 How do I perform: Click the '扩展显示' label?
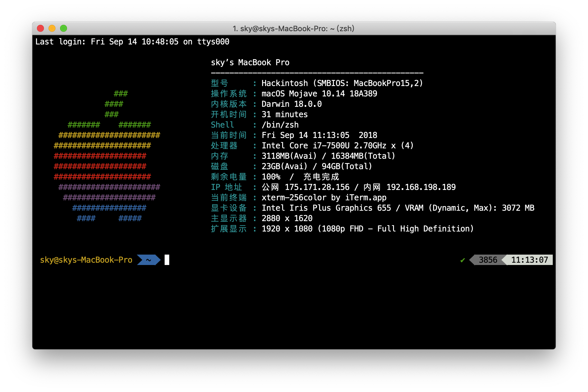229,229
